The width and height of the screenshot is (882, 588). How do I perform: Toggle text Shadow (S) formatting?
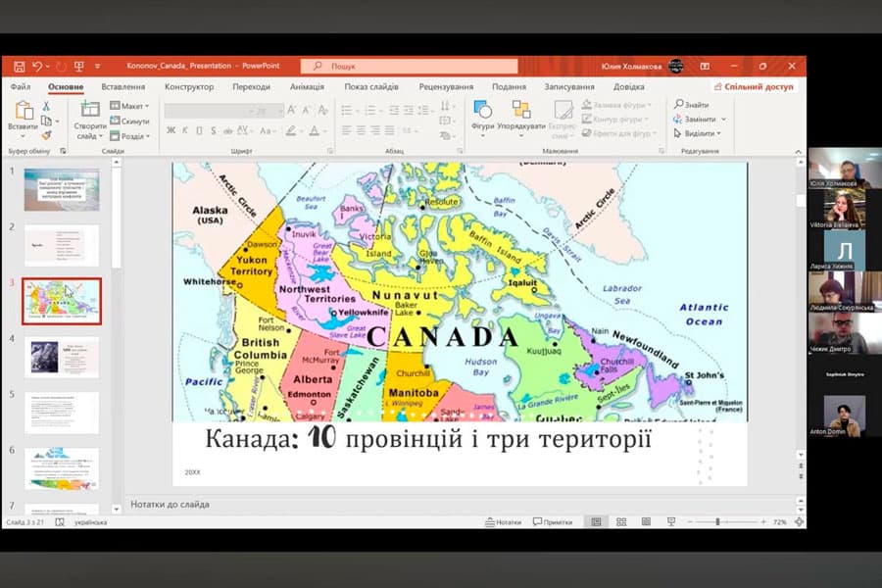pyautogui.click(x=214, y=130)
